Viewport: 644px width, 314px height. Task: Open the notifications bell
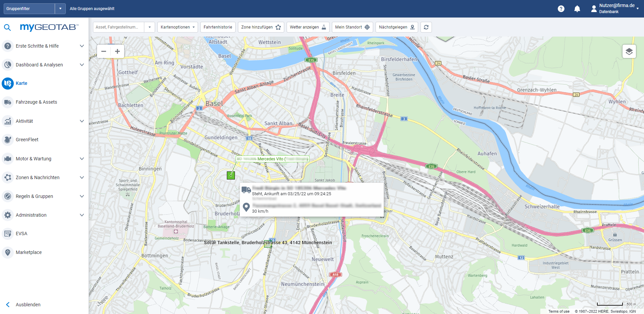(x=577, y=9)
